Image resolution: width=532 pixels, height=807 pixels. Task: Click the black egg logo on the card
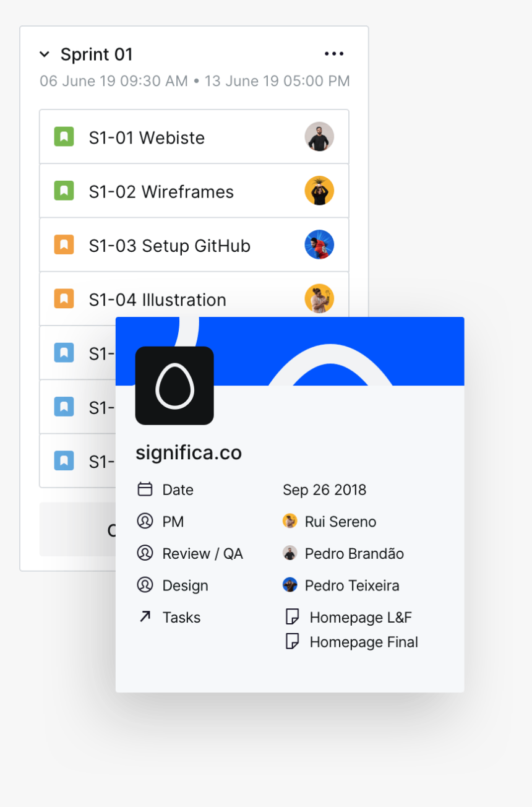coord(174,386)
